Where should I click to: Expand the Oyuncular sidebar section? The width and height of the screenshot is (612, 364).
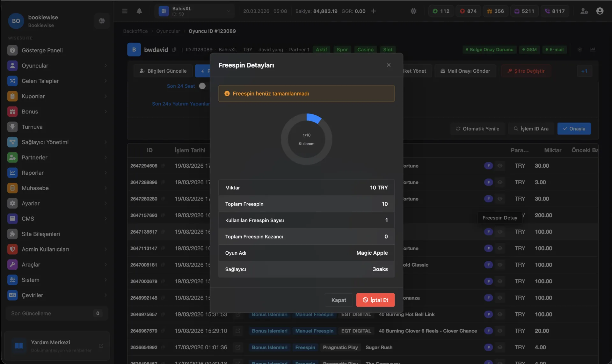tap(106, 66)
